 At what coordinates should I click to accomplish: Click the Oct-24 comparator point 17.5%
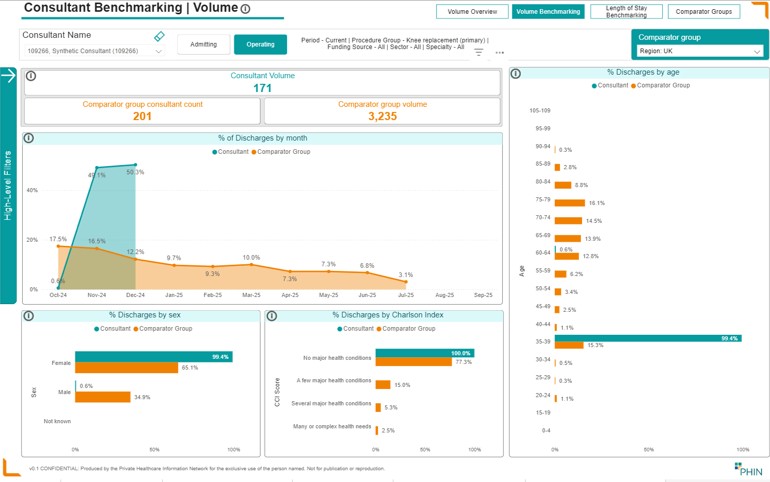[x=58, y=246]
